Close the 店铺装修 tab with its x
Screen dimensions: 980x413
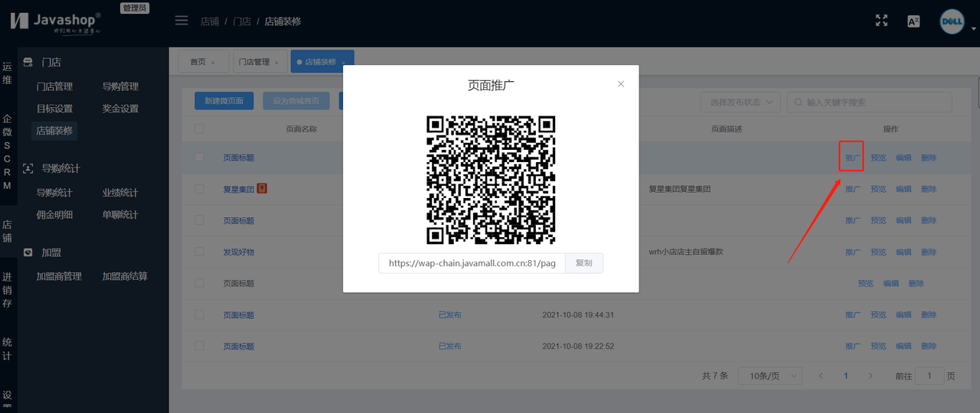click(x=344, y=63)
